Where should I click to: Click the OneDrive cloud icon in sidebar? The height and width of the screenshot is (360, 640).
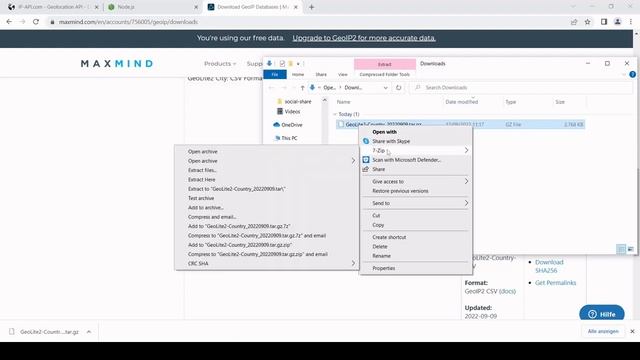pos(276,125)
